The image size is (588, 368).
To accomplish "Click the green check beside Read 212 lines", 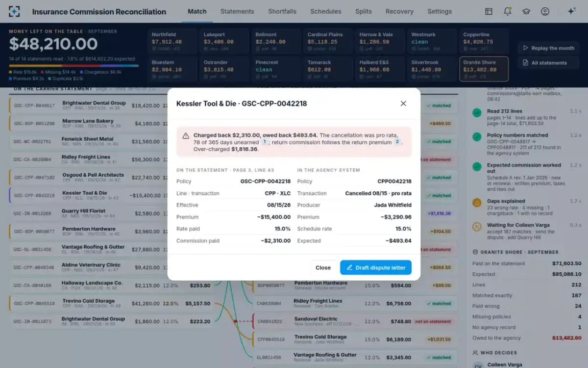I will click(x=477, y=112).
